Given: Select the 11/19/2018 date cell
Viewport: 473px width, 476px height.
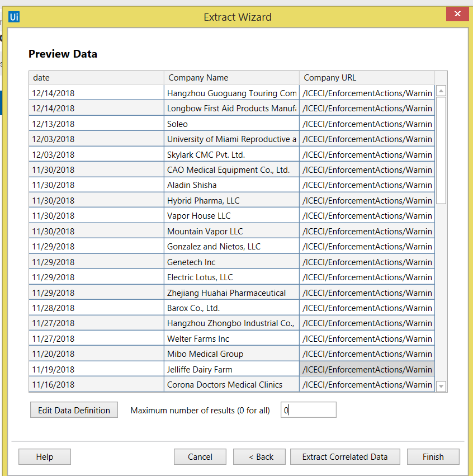Looking at the screenshot, I should (97, 369).
